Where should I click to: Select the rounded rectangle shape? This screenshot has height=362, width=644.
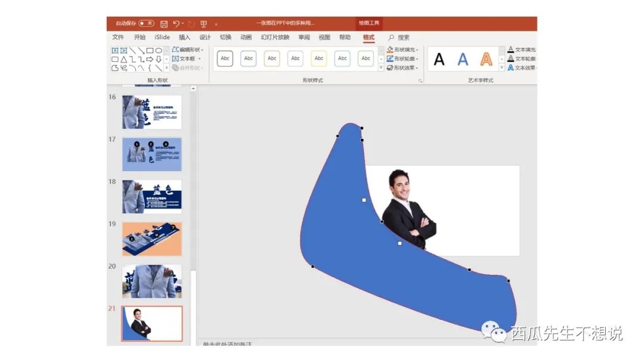(x=115, y=59)
